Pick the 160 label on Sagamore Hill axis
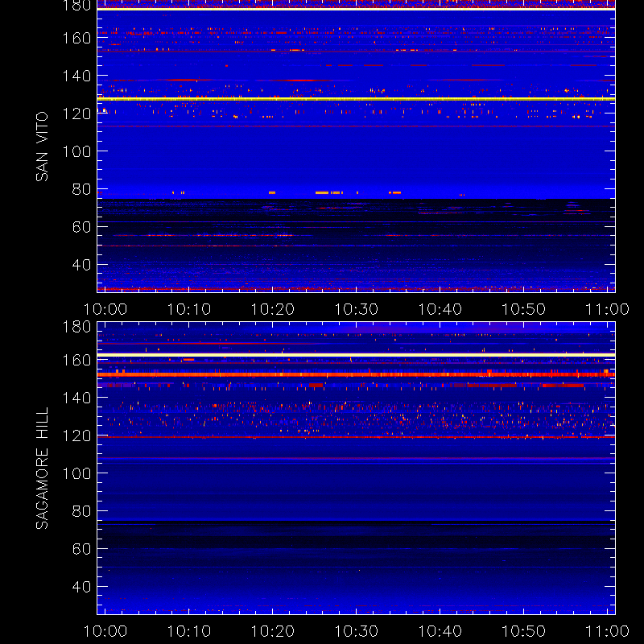644x644 pixels. tap(76, 360)
